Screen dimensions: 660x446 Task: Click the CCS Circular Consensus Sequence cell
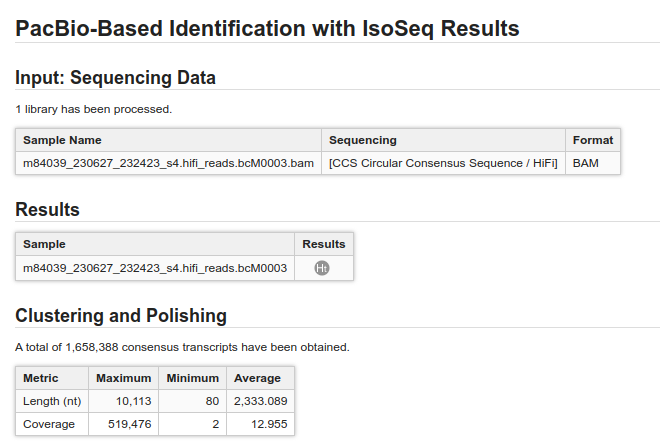(443, 162)
